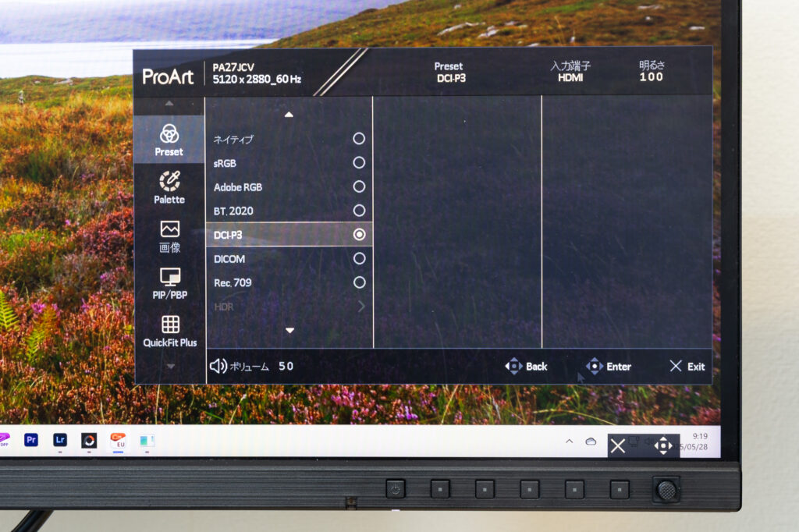799x532 pixels.
Task: Click the Back navigation button
Action: [x=526, y=367]
